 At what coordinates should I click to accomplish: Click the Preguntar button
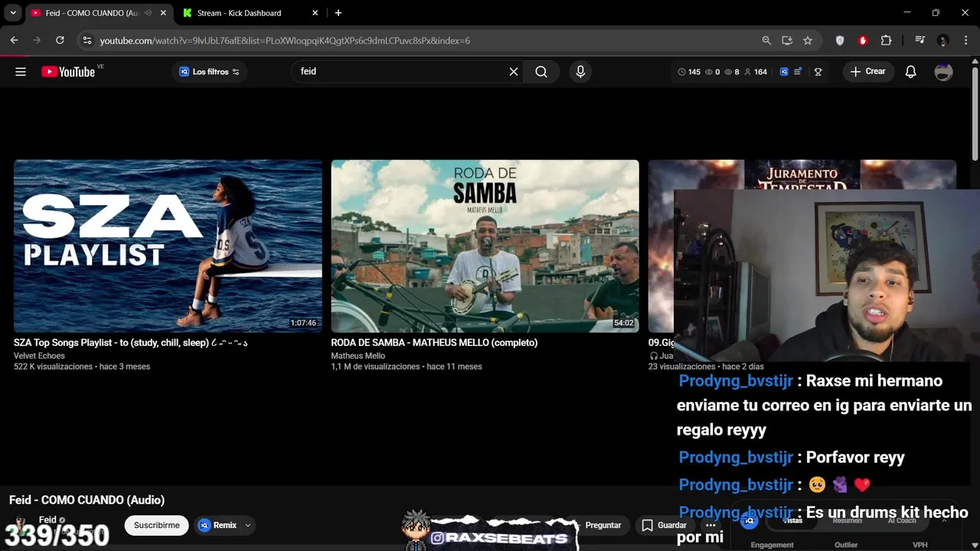click(603, 526)
